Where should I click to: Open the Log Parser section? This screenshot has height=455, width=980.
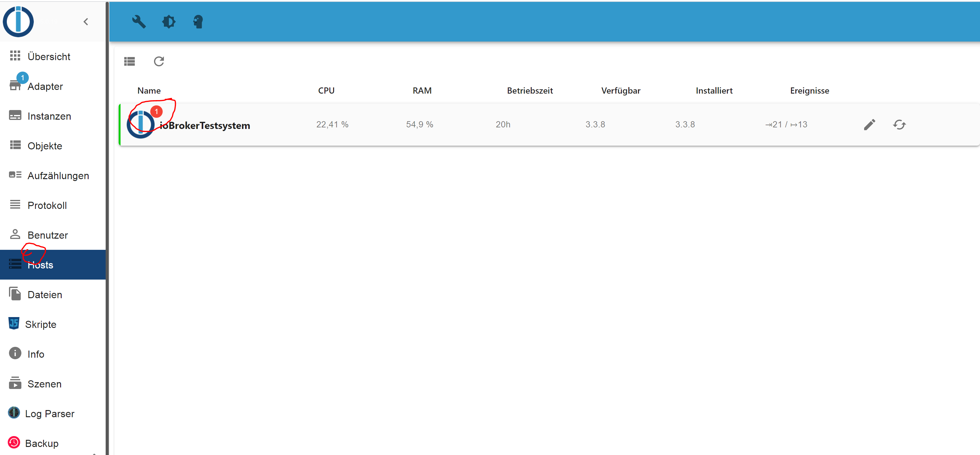click(x=50, y=413)
